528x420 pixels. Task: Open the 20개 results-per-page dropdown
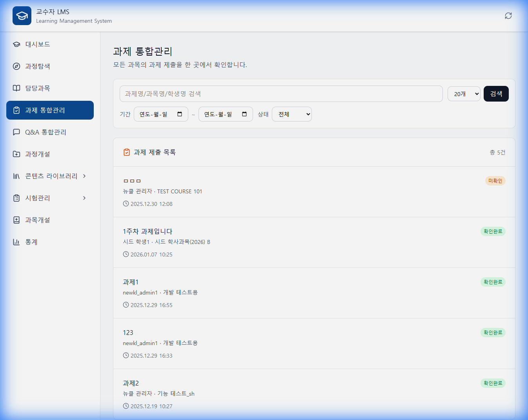tap(464, 94)
